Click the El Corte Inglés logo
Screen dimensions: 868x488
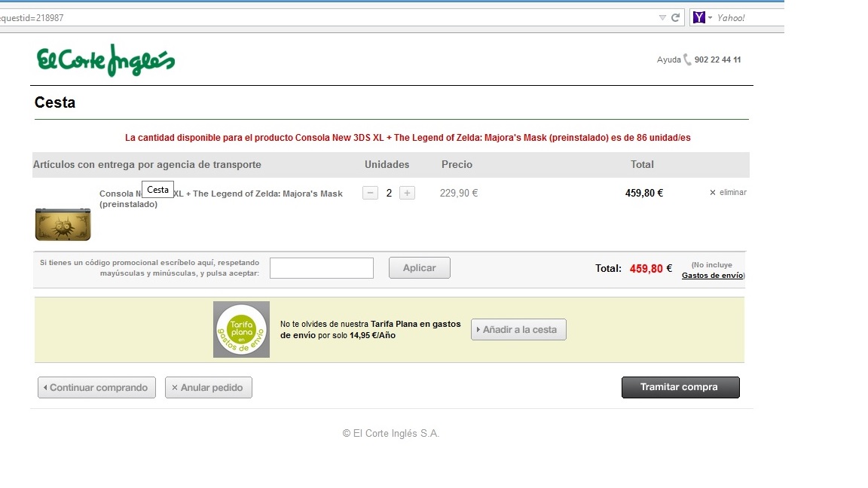105,60
